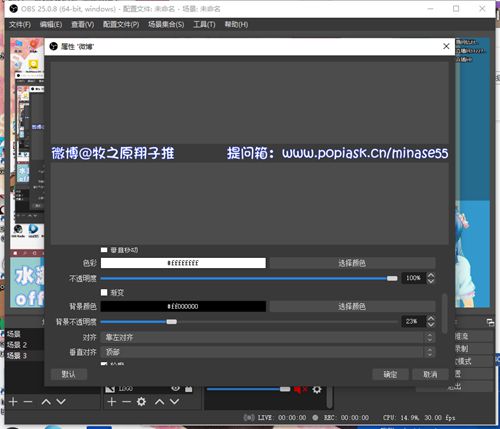Lock the source with the padlock icon
This screenshot has height=429, width=500.
(189, 389)
